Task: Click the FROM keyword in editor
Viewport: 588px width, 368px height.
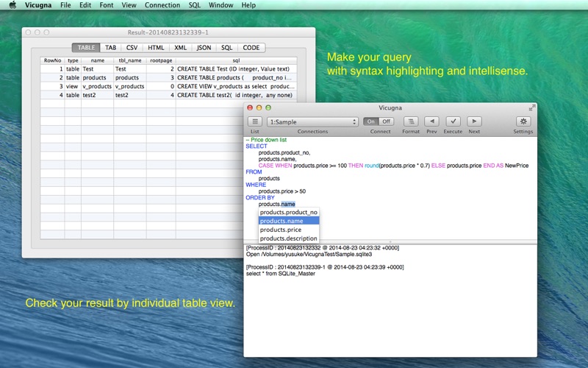Action: (254, 171)
